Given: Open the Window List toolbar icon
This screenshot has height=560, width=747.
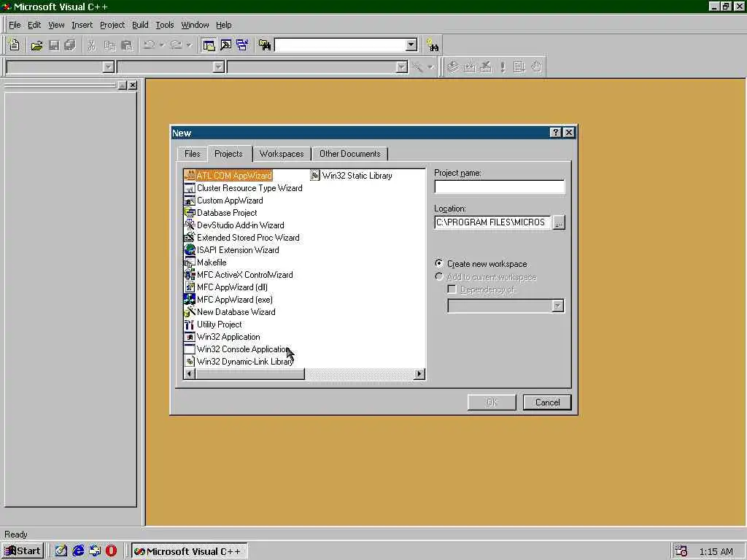Looking at the screenshot, I should [242, 45].
